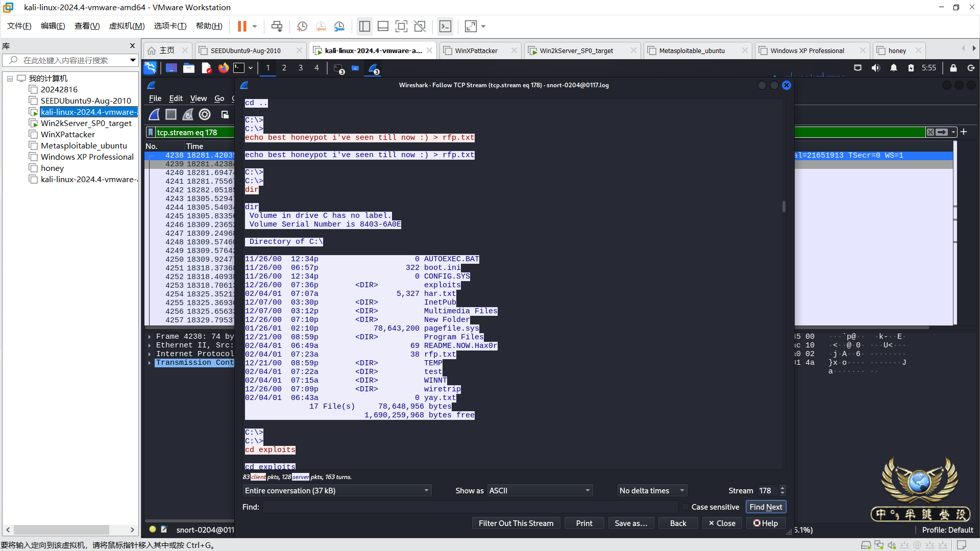Expand the Frame 4238 details row
This screenshot has width=980, height=551.
[x=150, y=337]
